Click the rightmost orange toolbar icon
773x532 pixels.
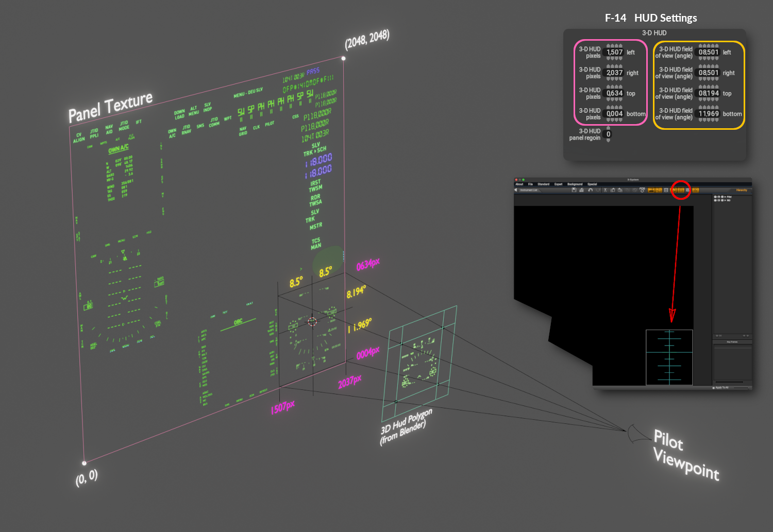(696, 190)
